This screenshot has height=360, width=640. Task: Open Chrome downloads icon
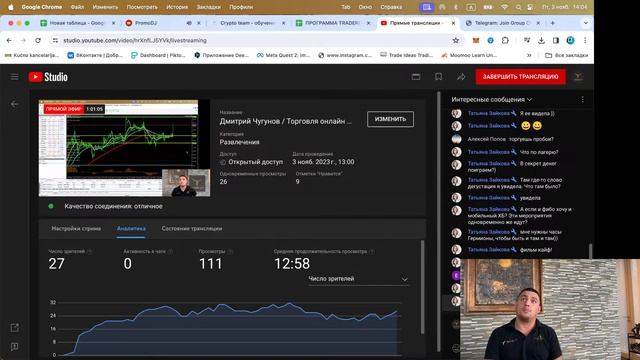click(x=541, y=40)
